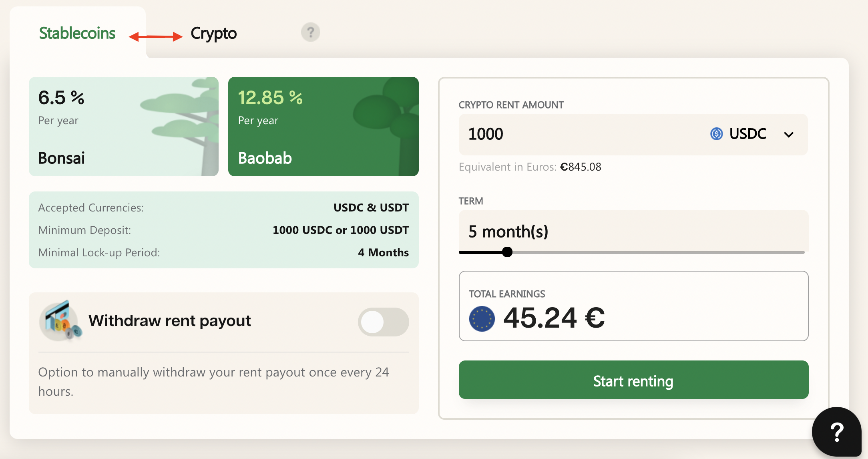Click the grey question mark help icon

(310, 32)
